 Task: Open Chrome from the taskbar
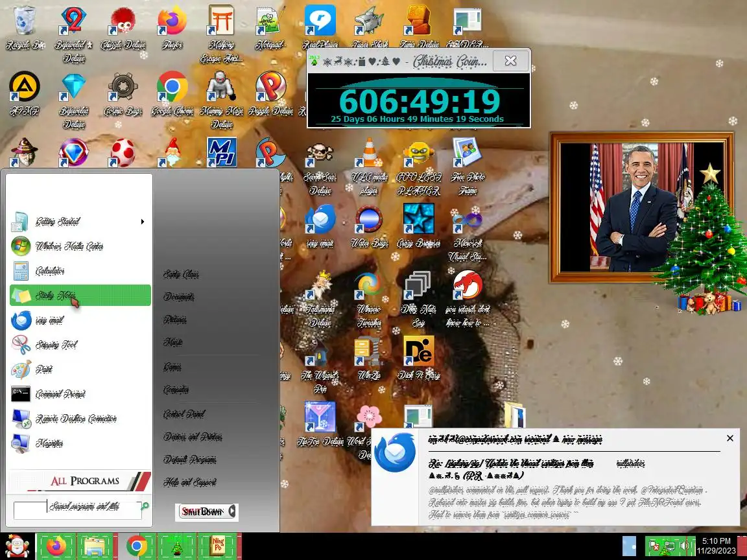(x=137, y=546)
